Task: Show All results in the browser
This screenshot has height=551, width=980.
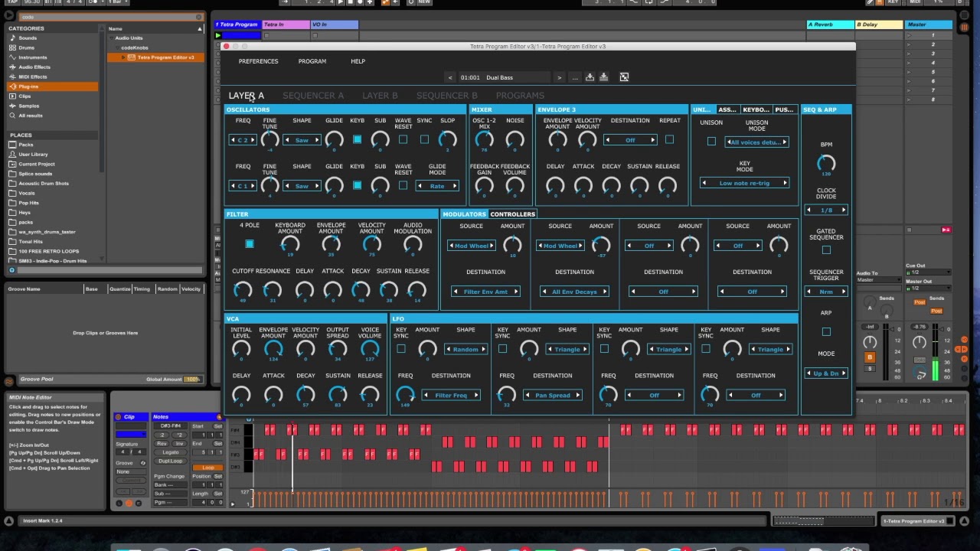Action: coord(31,116)
